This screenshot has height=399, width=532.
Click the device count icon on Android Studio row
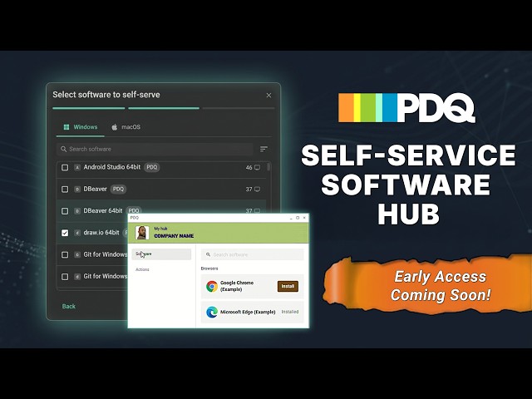258,168
